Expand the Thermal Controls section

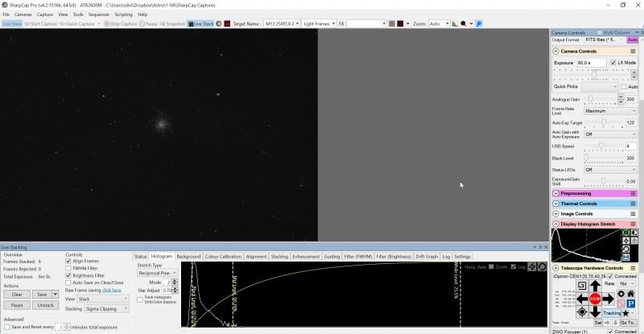click(555, 204)
